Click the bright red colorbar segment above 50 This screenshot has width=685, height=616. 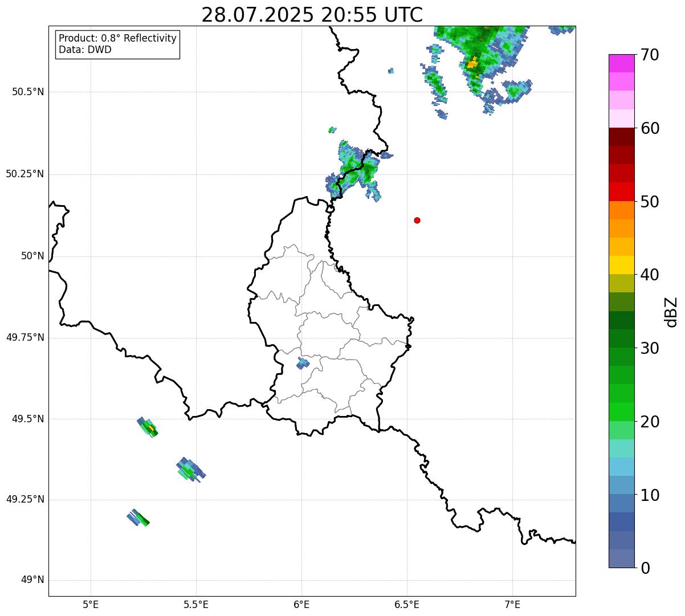tap(621, 191)
